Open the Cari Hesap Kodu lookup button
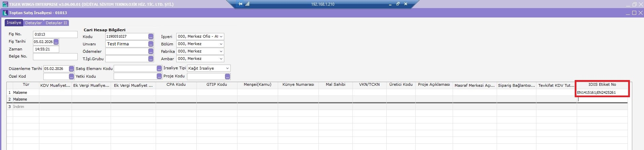This screenshot has height=150, width=644. 151,37
